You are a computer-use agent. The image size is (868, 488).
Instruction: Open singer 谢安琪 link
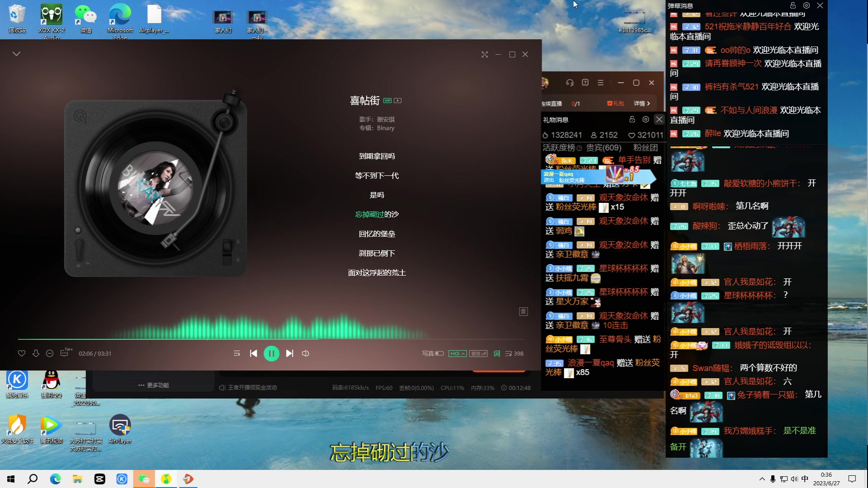pyautogui.click(x=386, y=119)
